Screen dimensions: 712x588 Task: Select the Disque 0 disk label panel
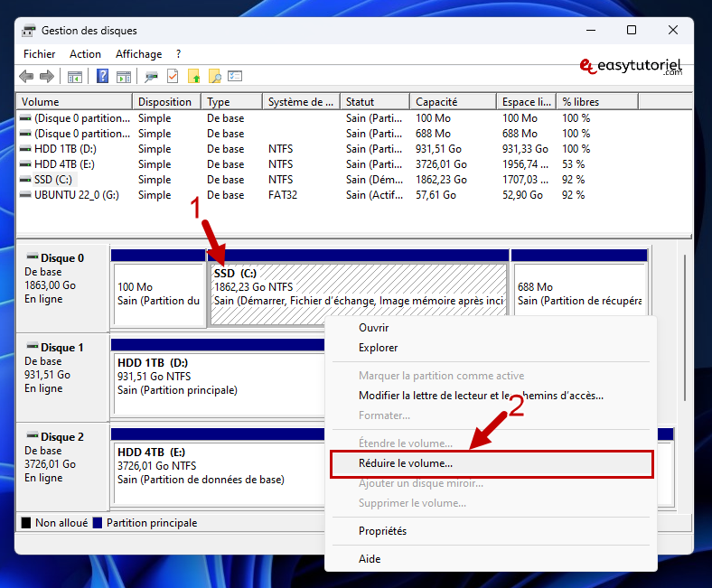62,288
